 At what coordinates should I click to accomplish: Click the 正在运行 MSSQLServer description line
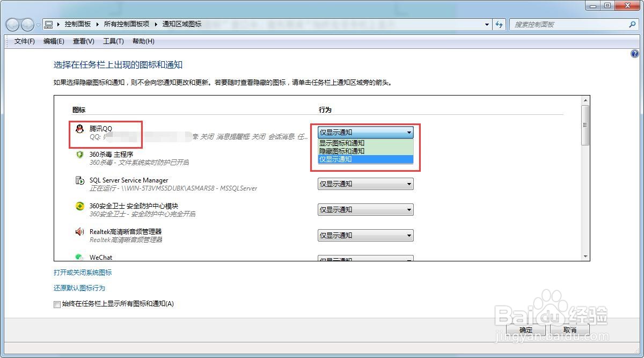(173, 188)
